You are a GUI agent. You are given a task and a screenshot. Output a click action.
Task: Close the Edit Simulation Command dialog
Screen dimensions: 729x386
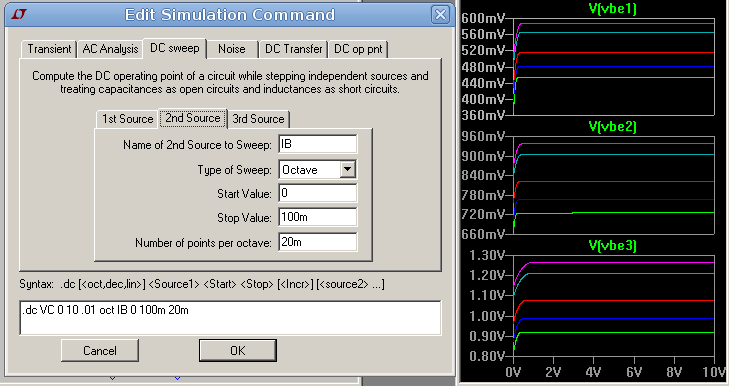coord(440,15)
